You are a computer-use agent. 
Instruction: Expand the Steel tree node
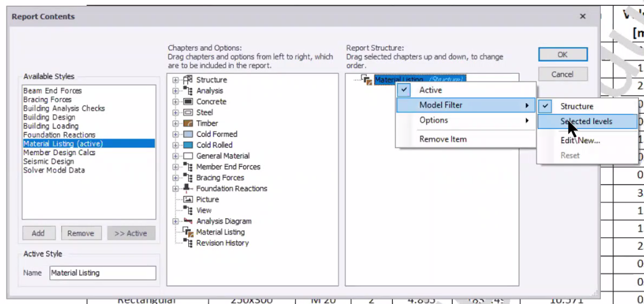[x=175, y=113]
